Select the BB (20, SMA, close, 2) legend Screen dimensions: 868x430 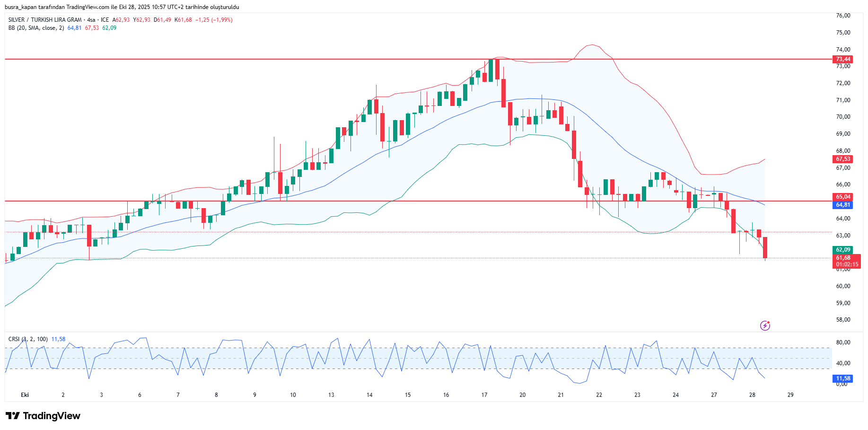click(x=36, y=28)
